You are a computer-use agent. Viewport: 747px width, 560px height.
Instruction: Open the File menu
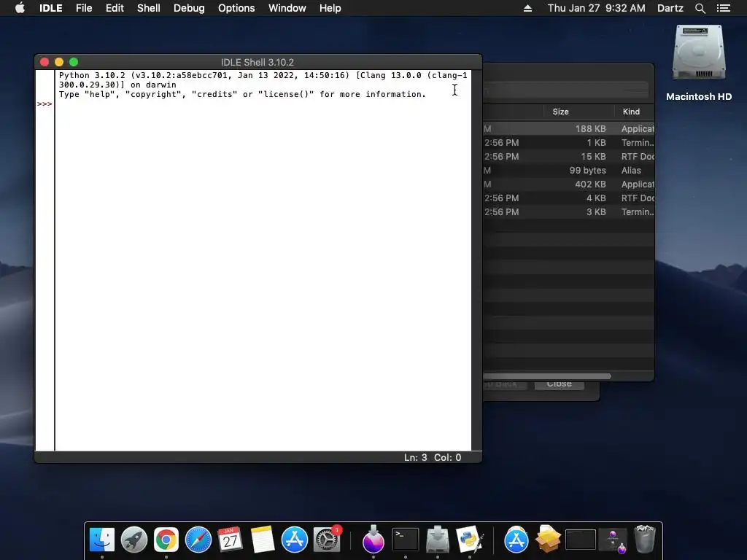click(x=84, y=8)
